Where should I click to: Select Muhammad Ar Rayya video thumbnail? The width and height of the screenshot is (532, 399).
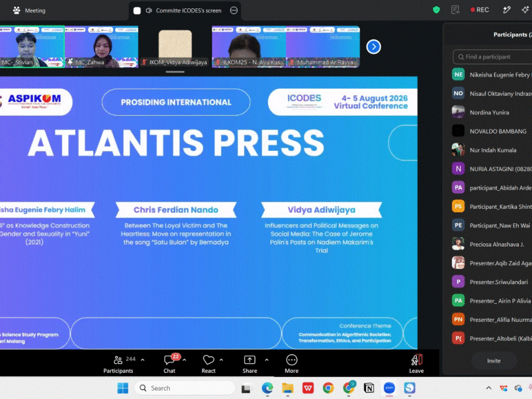(x=323, y=47)
